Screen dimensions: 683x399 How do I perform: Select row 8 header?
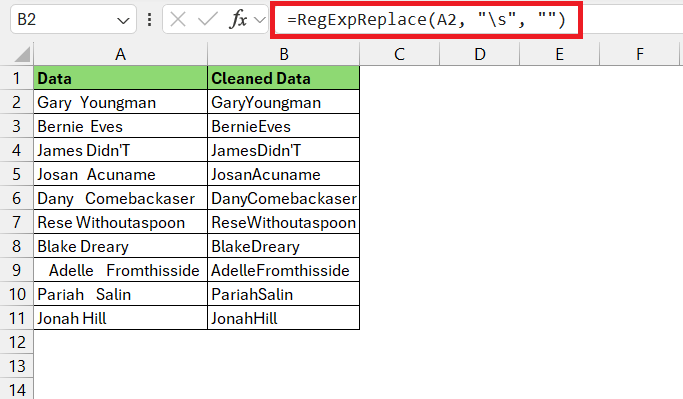(x=17, y=246)
